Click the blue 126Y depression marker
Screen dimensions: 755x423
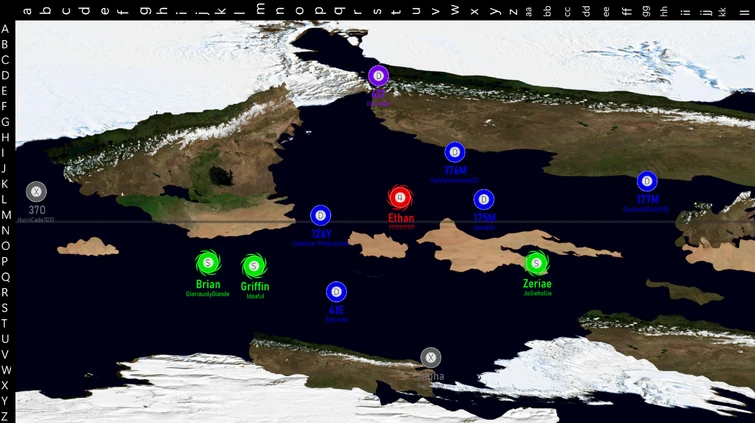(x=321, y=215)
